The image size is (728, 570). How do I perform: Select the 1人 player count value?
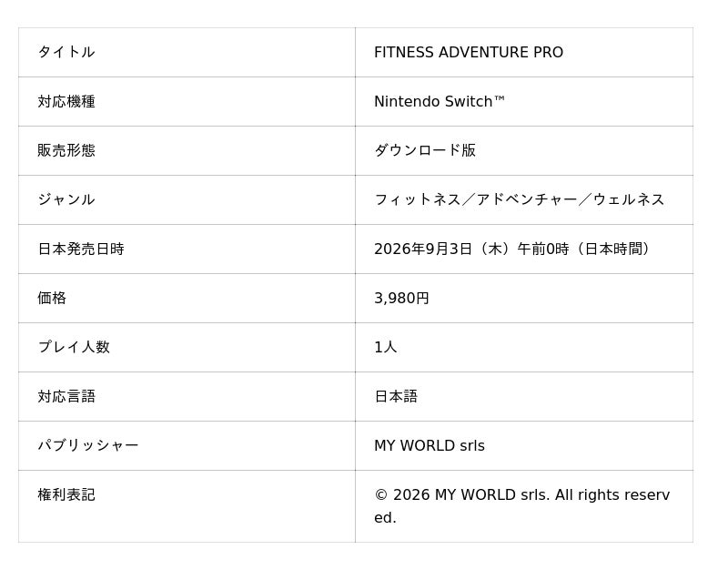tap(385, 347)
